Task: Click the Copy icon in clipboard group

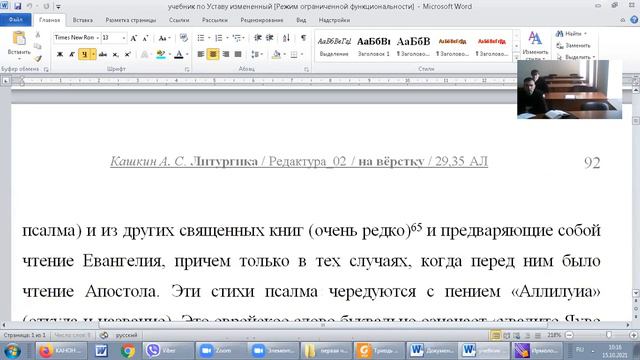Action: coord(38,46)
